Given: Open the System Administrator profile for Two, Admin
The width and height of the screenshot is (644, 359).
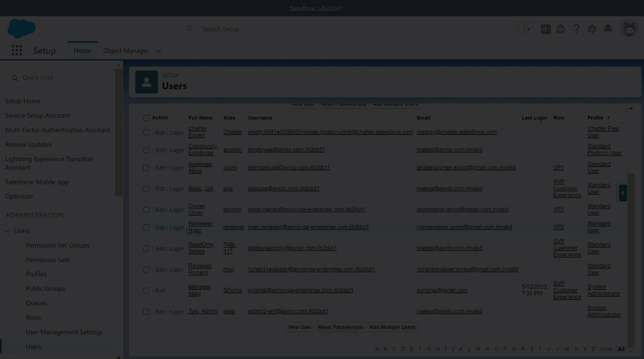Looking at the screenshot, I should [x=604, y=311].
